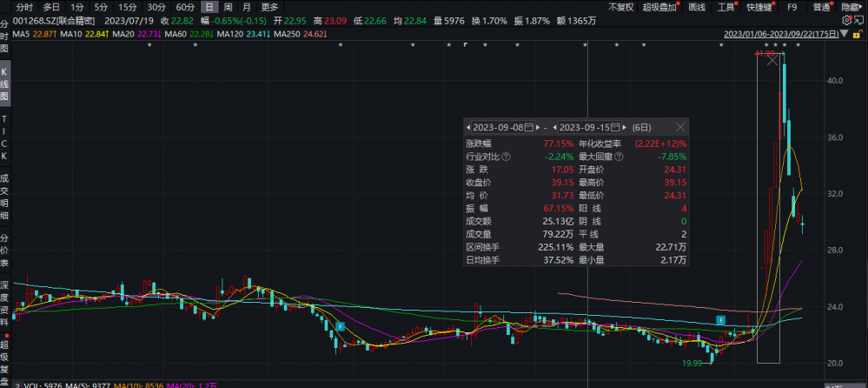Click the MA120 23.41 indicator label

244,35
